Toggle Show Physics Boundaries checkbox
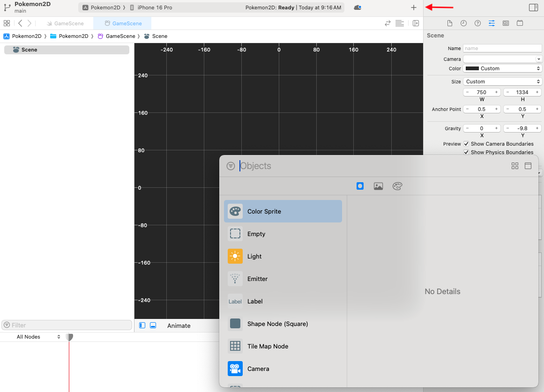The height and width of the screenshot is (392, 544). tap(466, 152)
